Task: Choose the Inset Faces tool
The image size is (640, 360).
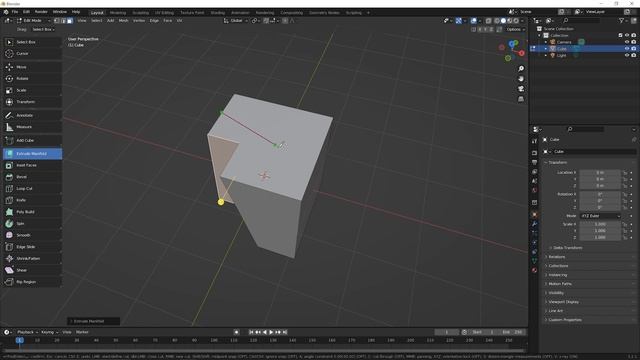Action: (x=32, y=165)
